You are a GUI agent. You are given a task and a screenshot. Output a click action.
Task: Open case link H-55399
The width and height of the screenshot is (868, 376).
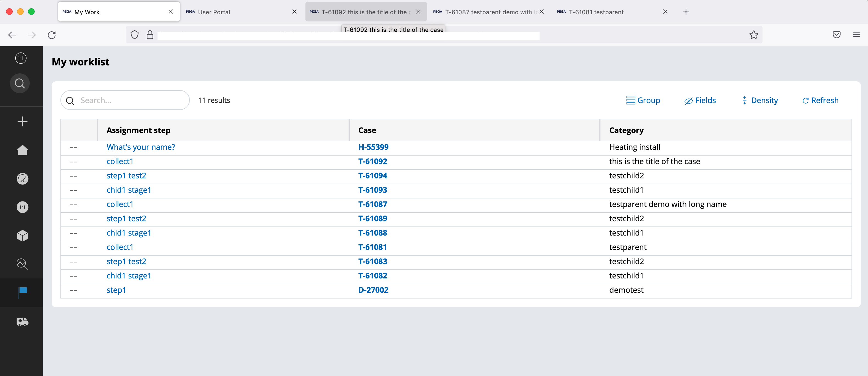pyautogui.click(x=373, y=147)
